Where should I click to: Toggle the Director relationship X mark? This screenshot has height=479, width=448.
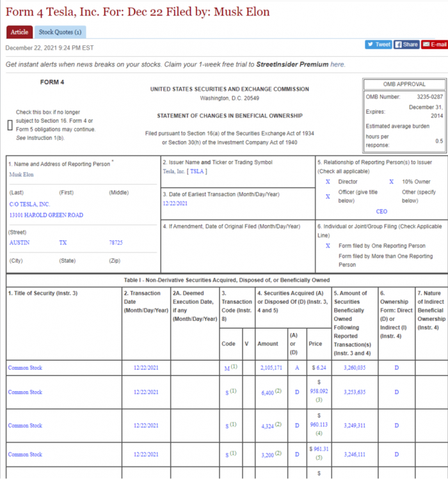coord(328,182)
